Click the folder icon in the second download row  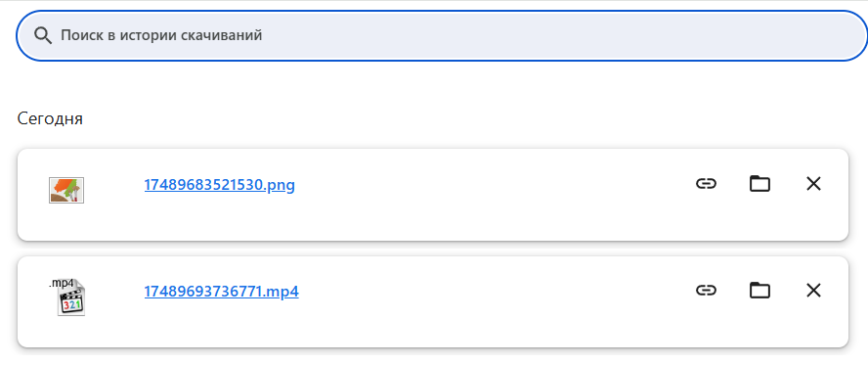759,291
